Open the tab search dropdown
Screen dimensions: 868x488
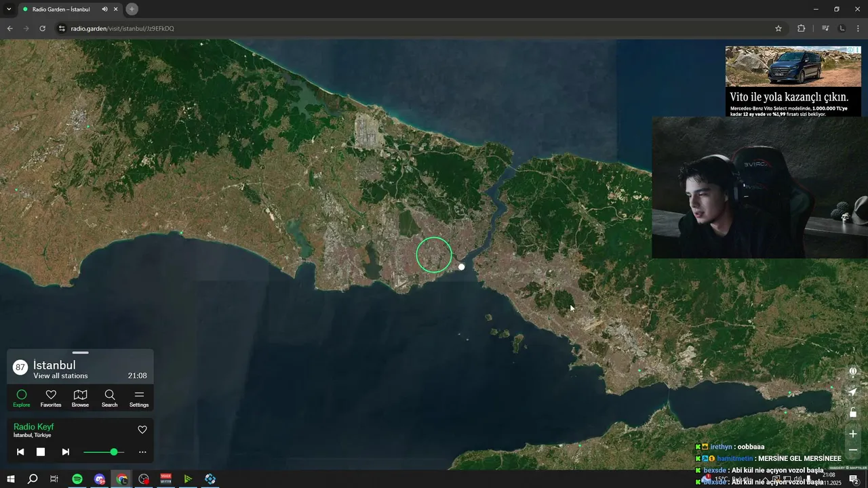pyautogui.click(x=9, y=9)
